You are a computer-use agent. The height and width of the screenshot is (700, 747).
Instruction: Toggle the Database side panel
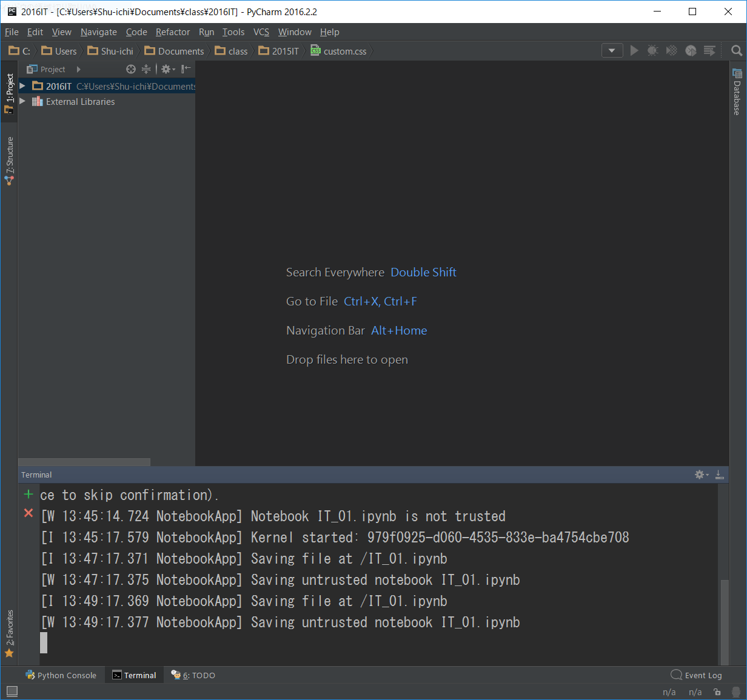[737, 92]
